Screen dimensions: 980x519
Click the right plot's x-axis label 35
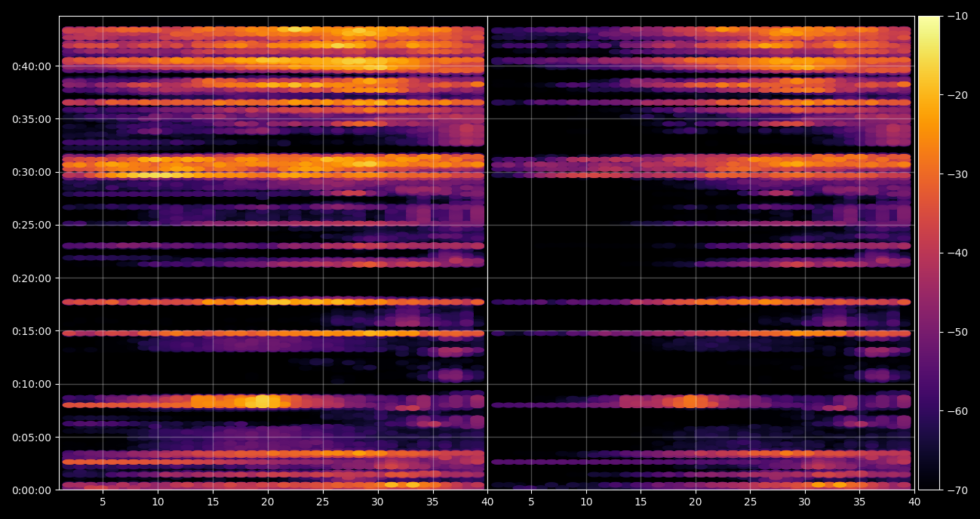(x=859, y=502)
